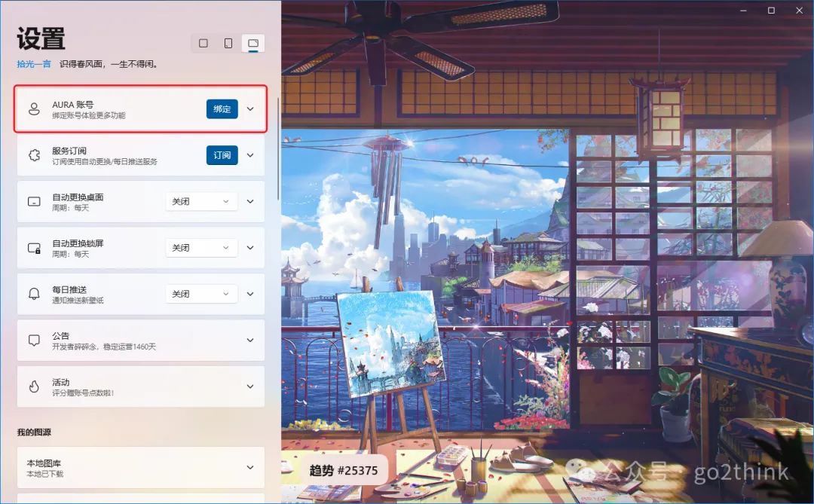Image resolution: width=814 pixels, height=504 pixels.
Task: Click the 评分赠账号点数啦 activity subtitle
Action: pyautogui.click(x=83, y=393)
